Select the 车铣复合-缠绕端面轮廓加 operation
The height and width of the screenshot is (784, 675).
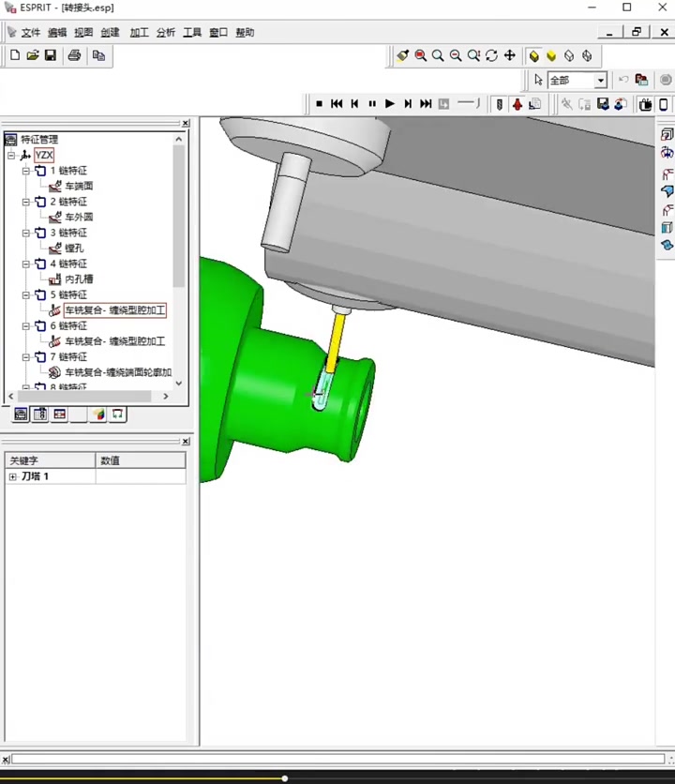[x=118, y=372]
